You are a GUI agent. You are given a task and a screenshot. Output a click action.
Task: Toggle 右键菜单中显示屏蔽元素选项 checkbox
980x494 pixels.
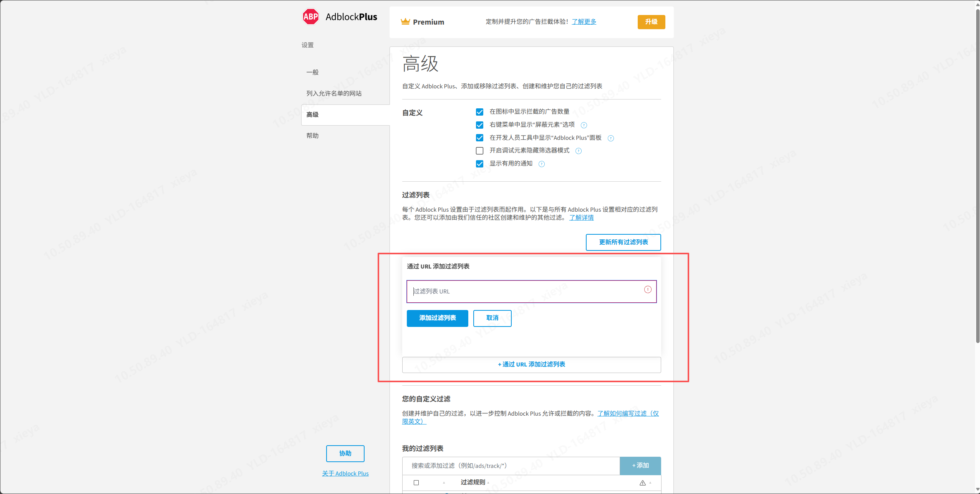(x=479, y=125)
